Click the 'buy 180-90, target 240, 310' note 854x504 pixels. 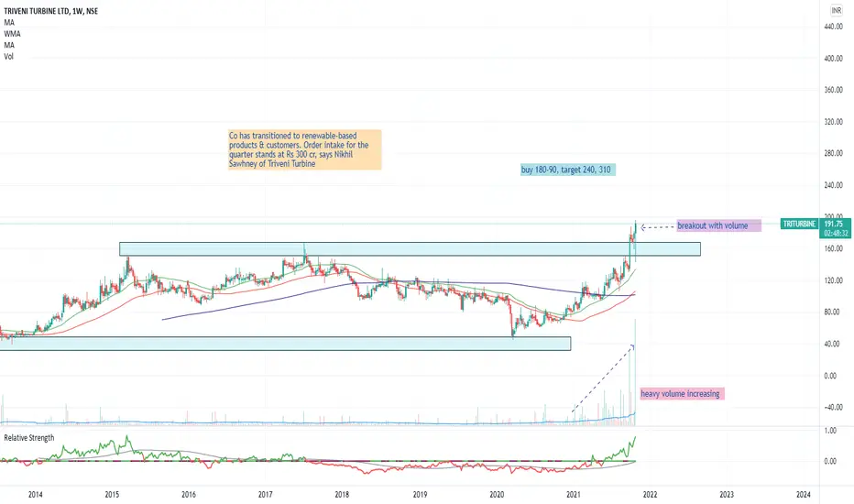click(567, 170)
